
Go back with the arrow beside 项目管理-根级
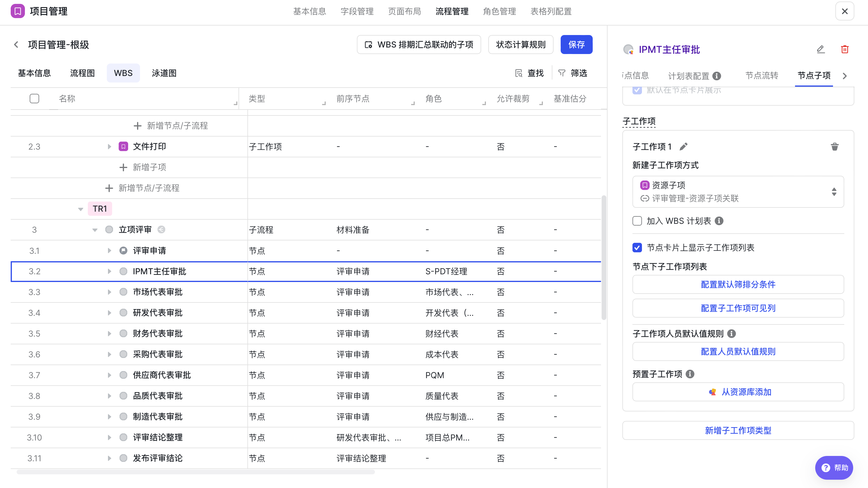coord(16,45)
